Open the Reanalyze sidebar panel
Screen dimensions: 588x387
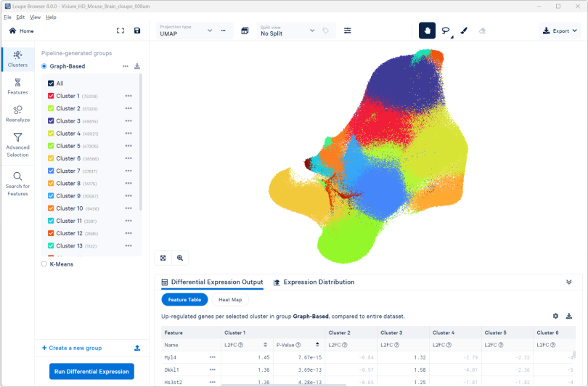point(17,113)
